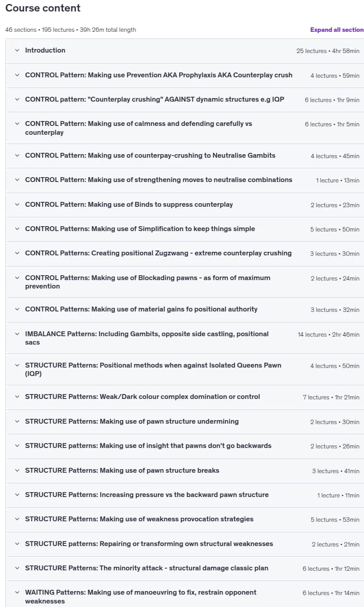The width and height of the screenshot is (364, 607).
Task: Expand chevron for WAITING Patterns manoeuvring section
Action: point(17,592)
